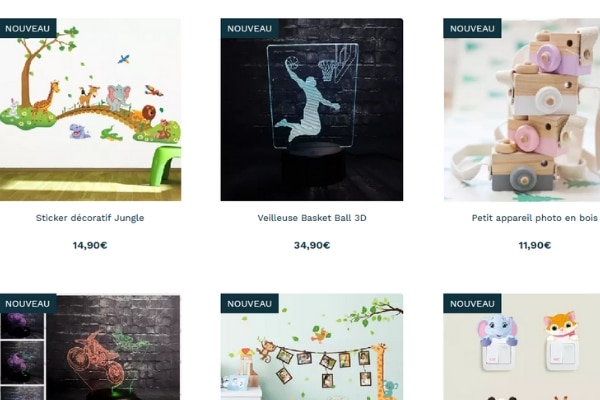Click the Veilleuse Basket Ball 3D title
Screen dimensions: 600x400
(312, 218)
